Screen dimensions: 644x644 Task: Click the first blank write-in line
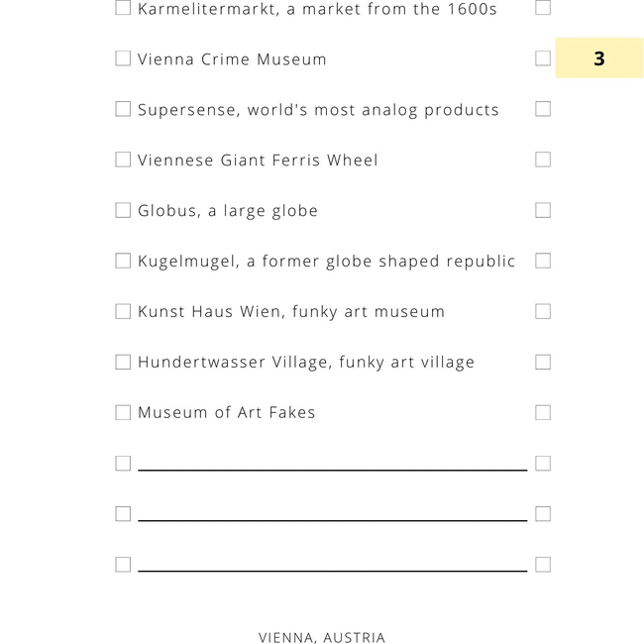[333, 470]
